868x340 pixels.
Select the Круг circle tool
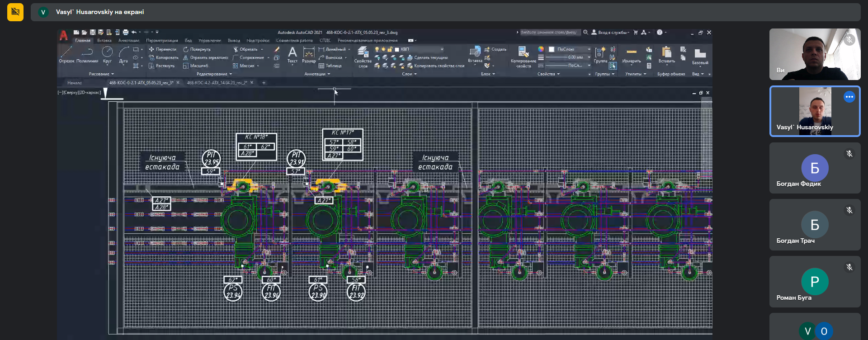coord(107,54)
